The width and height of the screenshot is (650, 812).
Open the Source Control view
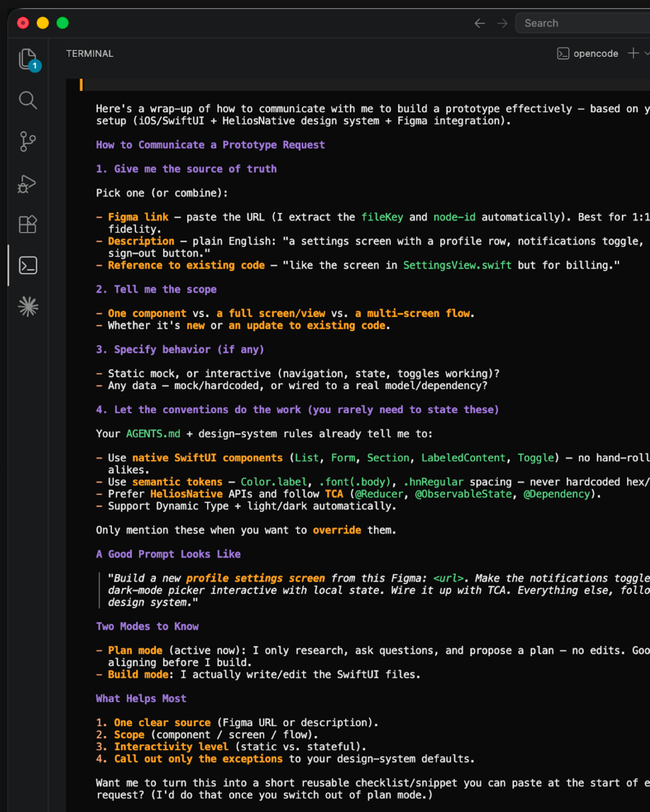click(x=28, y=142)
